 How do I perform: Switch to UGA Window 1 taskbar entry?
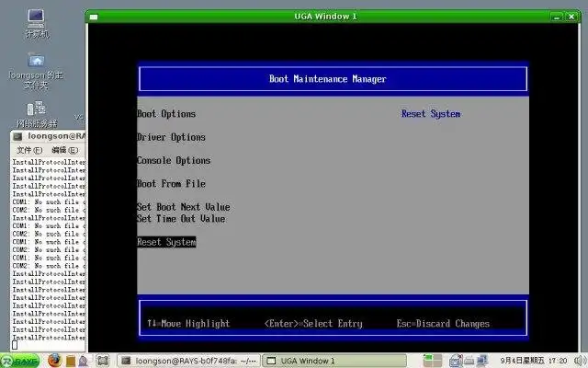[334, 361]
